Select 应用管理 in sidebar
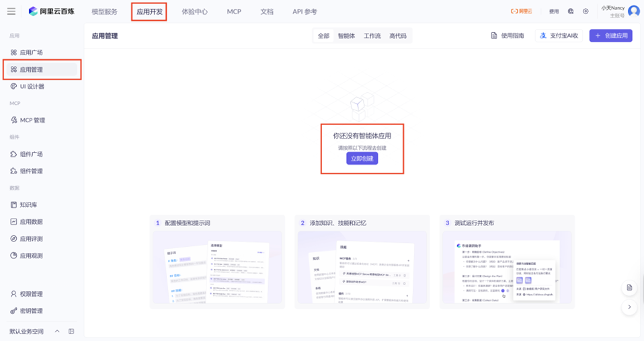644x341 pixels. click(41, 69)
